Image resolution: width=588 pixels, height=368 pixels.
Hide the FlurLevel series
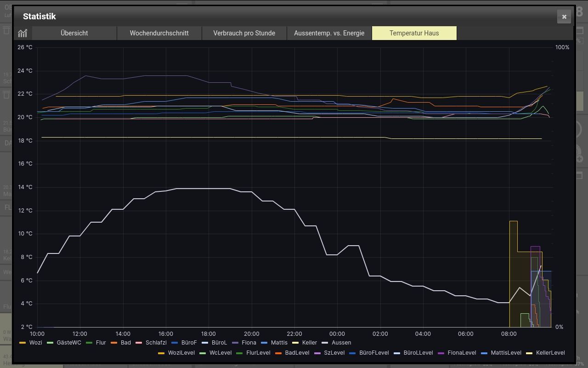pos(253,353)
